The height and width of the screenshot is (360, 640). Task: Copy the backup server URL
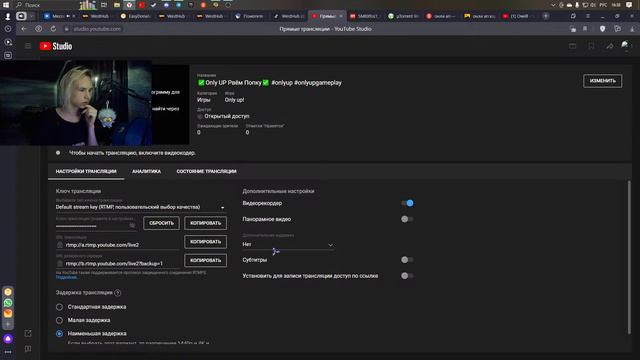pyautogui.click(x=205, y=260)
